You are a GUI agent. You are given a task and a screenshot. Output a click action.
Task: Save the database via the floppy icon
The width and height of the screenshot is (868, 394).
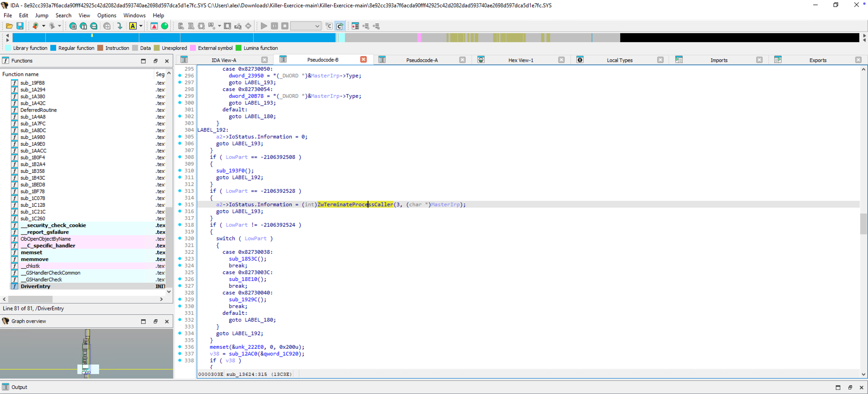pyautogui.click(x=20, y=26)
